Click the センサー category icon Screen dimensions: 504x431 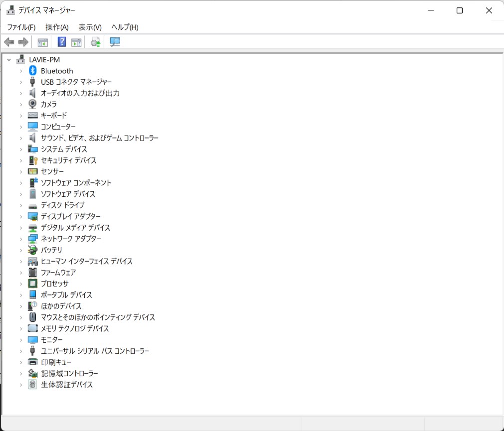pos(32,171)
